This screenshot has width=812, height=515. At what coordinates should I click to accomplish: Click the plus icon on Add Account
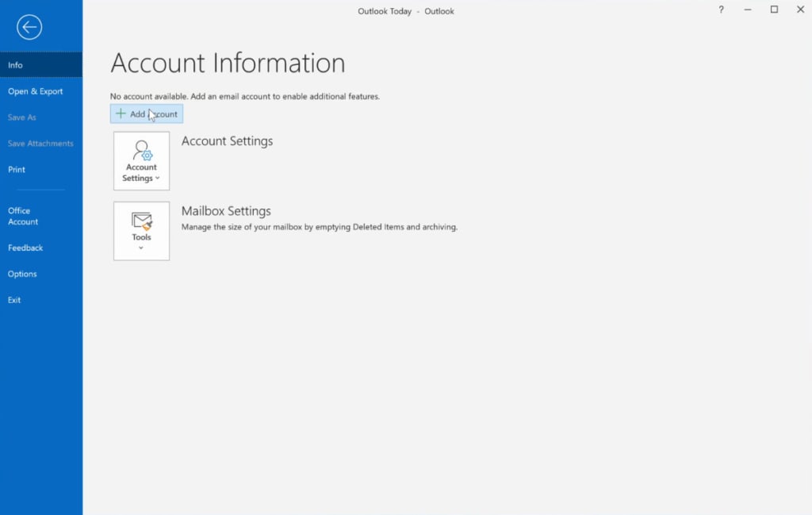[x=122, y=113]
